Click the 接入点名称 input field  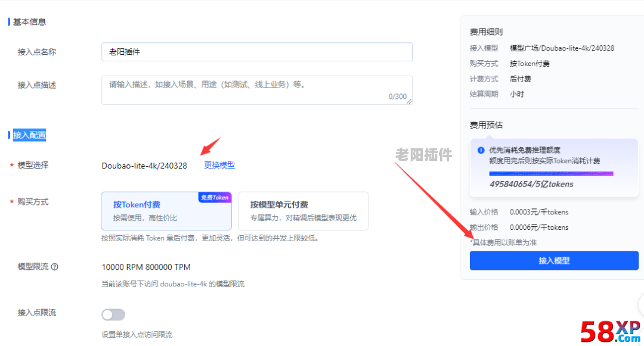point(256,52)
